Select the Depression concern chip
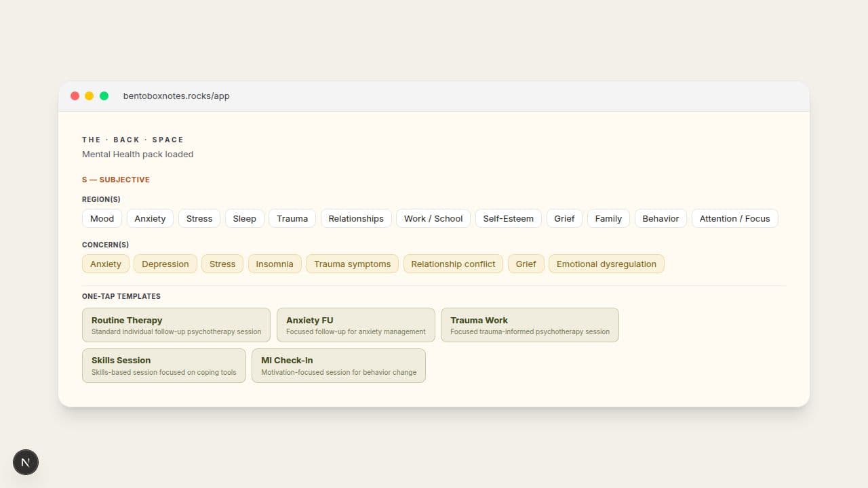Screen dimensions: 868x488 pos(165,264)
